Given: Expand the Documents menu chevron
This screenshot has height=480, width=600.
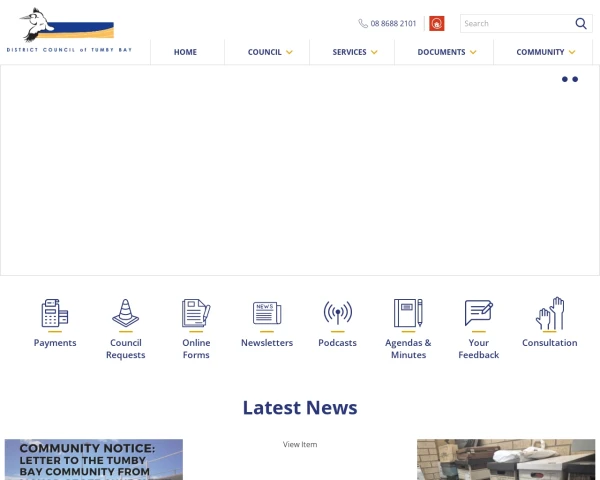Looking at the screenshot, I should pos(473,52).
